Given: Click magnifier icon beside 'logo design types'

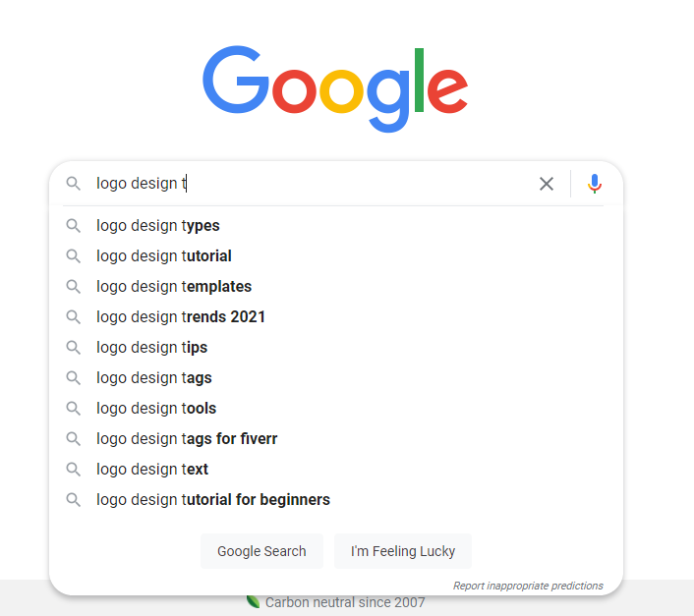Looking at the screenshot, I should pyautogui.click(x=73, y=226).
